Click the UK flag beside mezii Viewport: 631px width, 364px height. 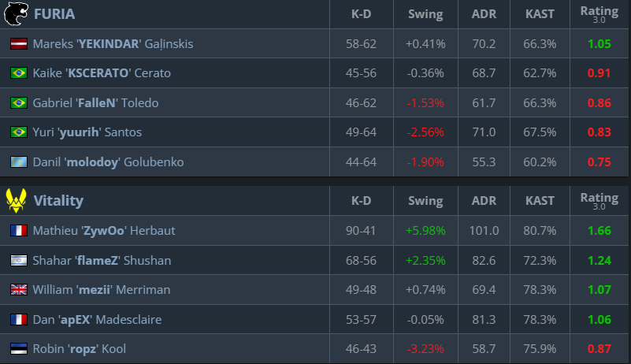point(19,290)
